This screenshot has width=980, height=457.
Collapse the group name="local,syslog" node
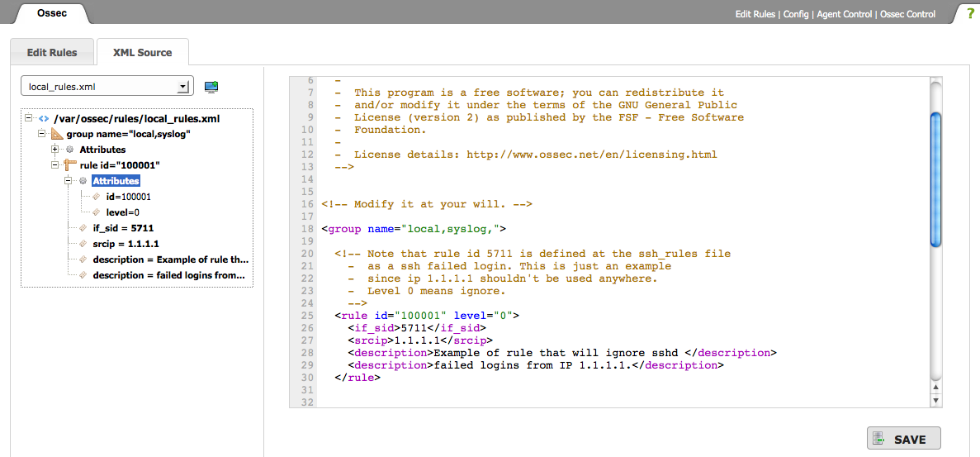[x=42, y=134]
